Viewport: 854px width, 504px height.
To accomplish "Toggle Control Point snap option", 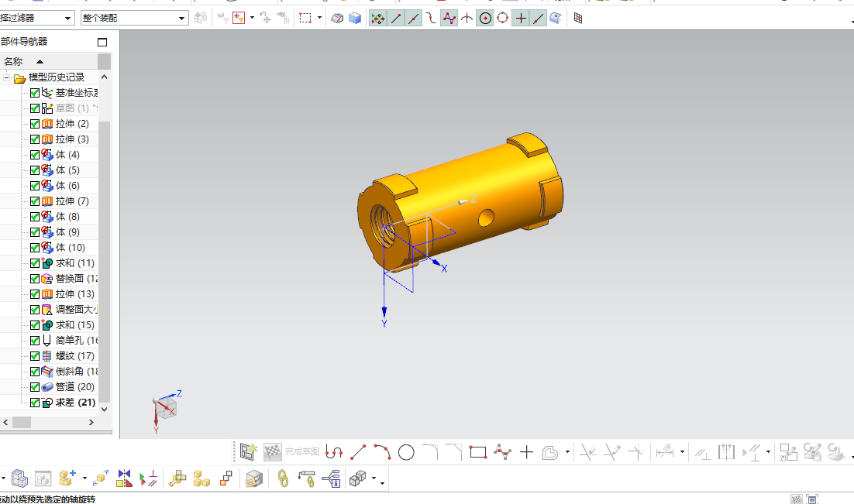I will click(432, 19).
